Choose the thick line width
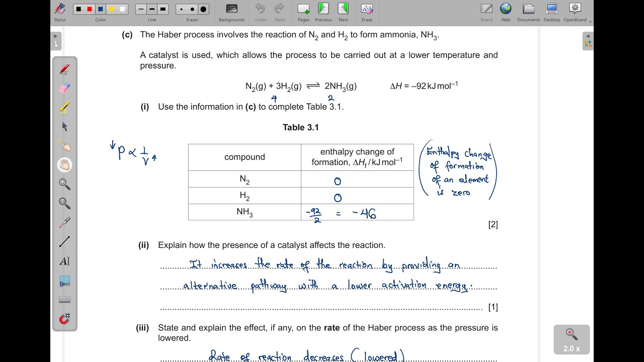 (163, 9)
